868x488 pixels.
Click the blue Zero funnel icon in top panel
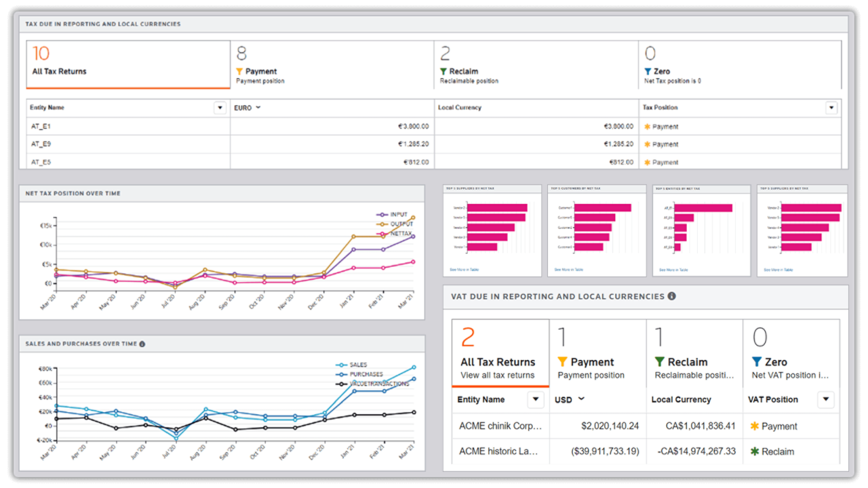pos(648,71)
